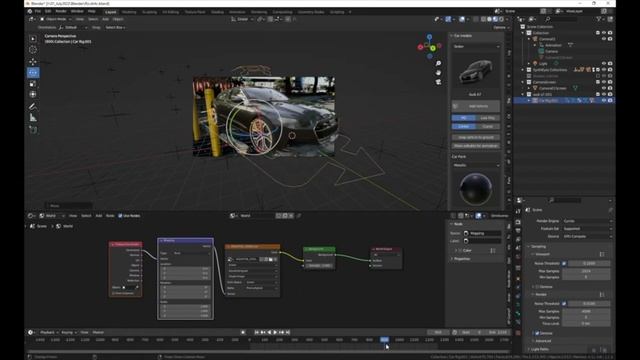640x360 pixels.
Task: Hide the Light object in outliner
Action: 604,64
